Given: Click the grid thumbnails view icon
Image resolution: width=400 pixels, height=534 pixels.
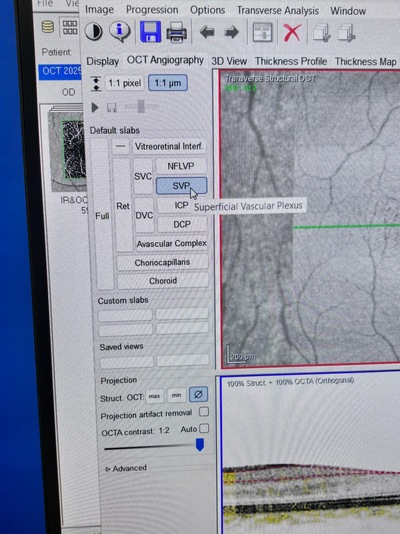Looking at the screenshot, I should point(69,27).
